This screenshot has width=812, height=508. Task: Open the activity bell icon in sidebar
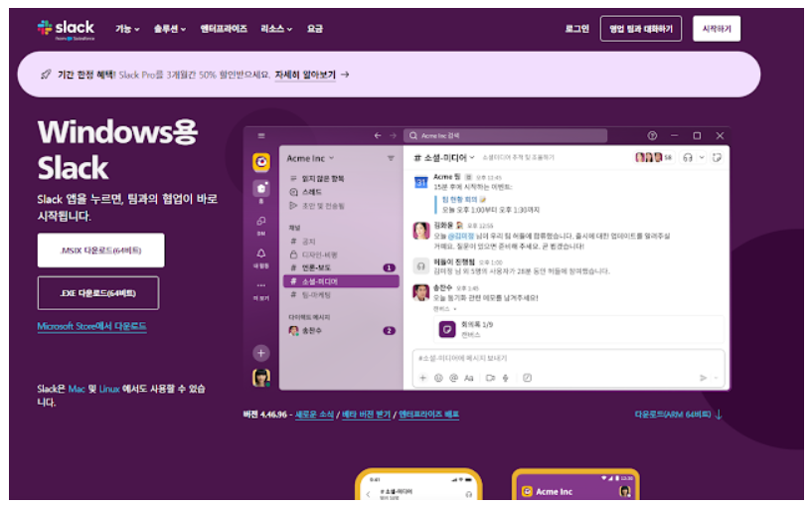[261, 254]
